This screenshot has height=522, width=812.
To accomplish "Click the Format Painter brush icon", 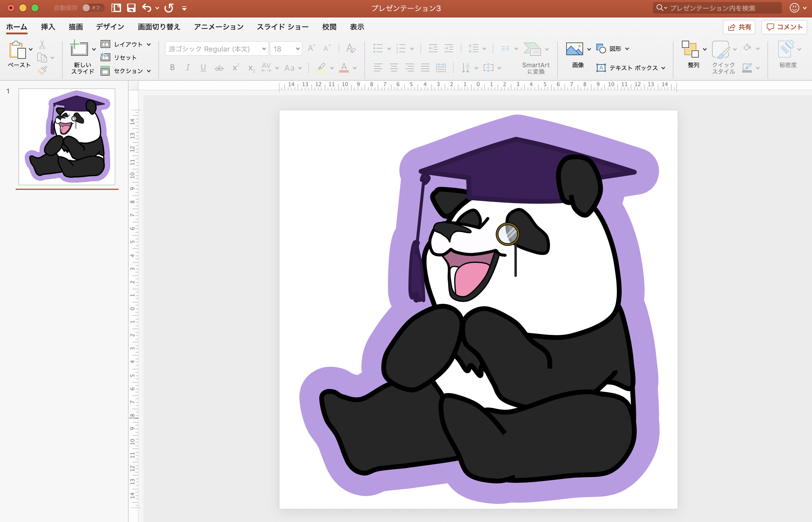I will pyautogui.click(x=42, y=70).
